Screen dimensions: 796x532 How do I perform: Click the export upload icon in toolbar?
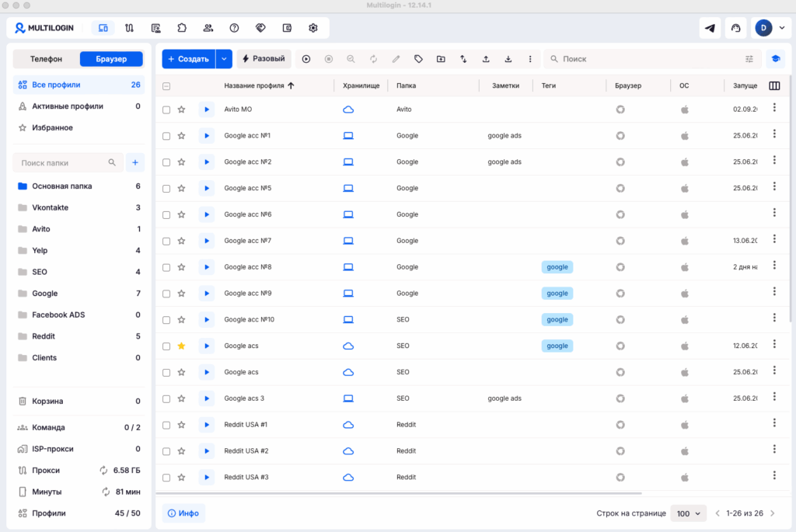coord(486,59)
